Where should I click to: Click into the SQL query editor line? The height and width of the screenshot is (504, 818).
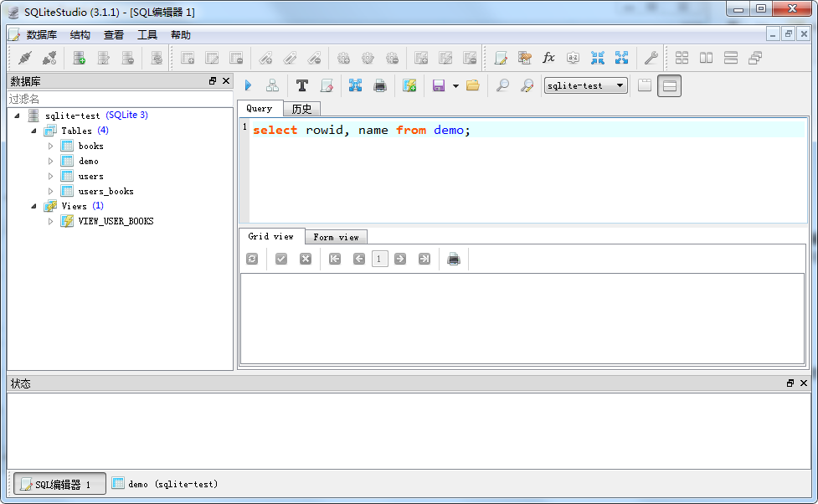pyautogui.click(x=528, y=130)
